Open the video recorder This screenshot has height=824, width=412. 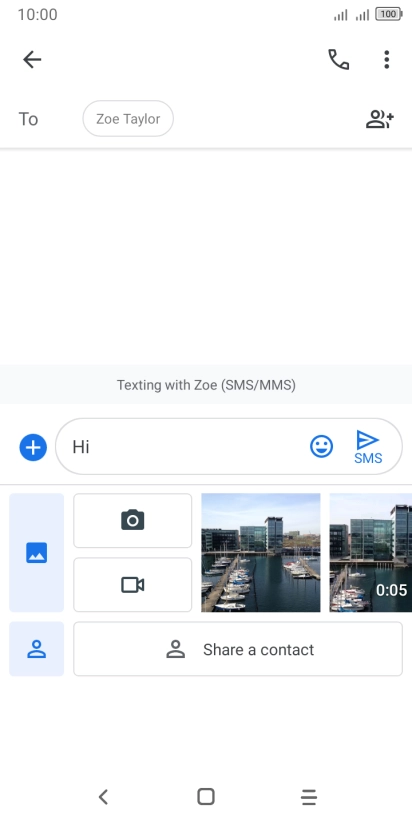click(132, 585)
